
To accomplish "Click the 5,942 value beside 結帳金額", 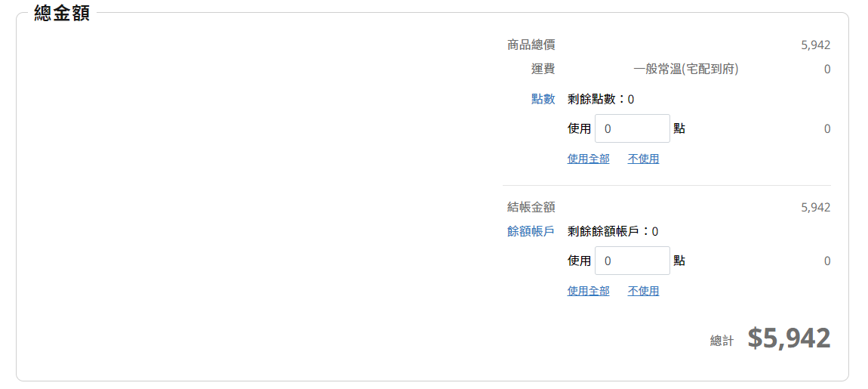I will (x=815, y=207).
